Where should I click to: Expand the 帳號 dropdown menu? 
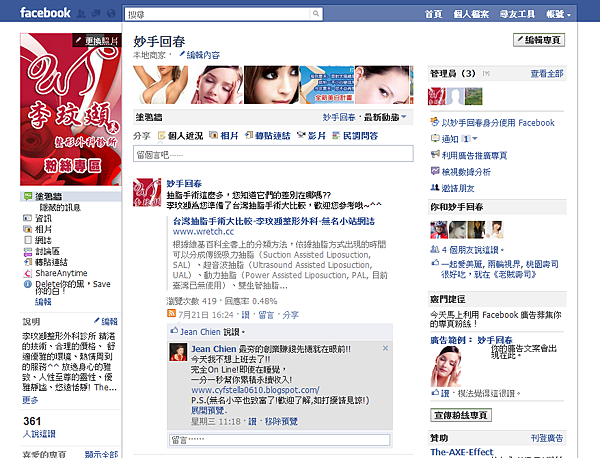tap(558, 15)
